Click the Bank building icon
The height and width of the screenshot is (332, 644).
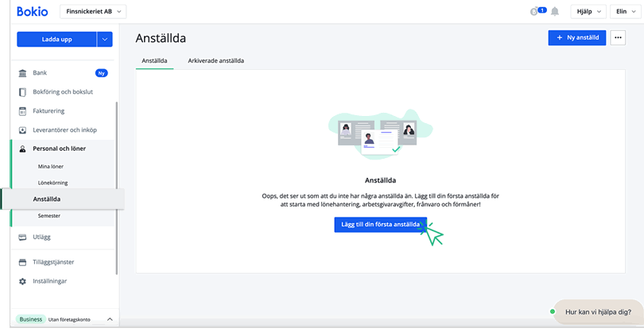[x=22, y=73]
